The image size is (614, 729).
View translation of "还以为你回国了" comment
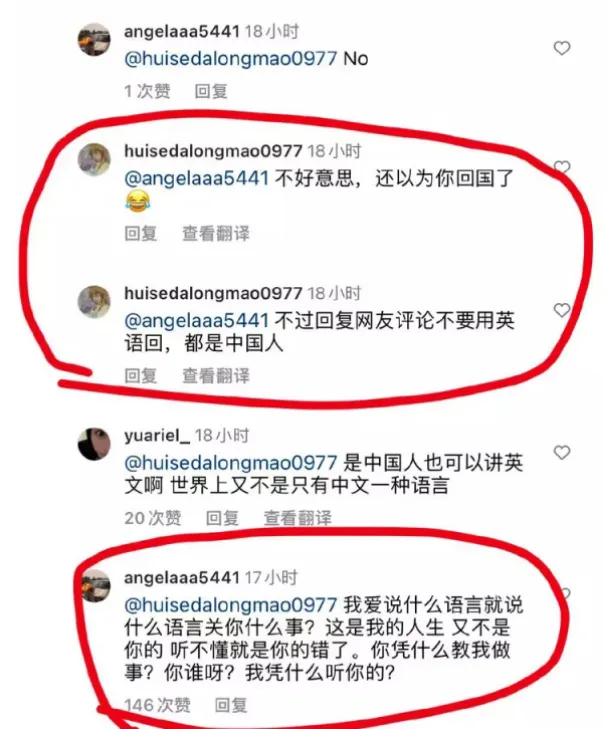(216, 233)
